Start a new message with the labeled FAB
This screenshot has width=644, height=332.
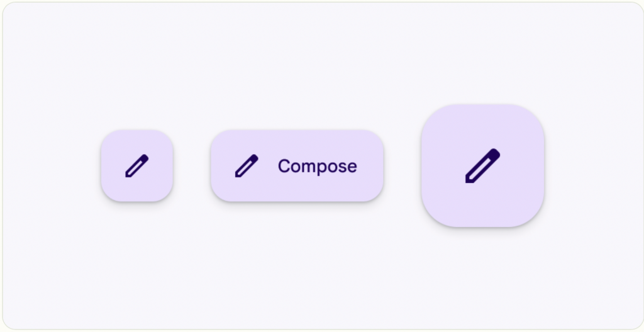[297, 165]
